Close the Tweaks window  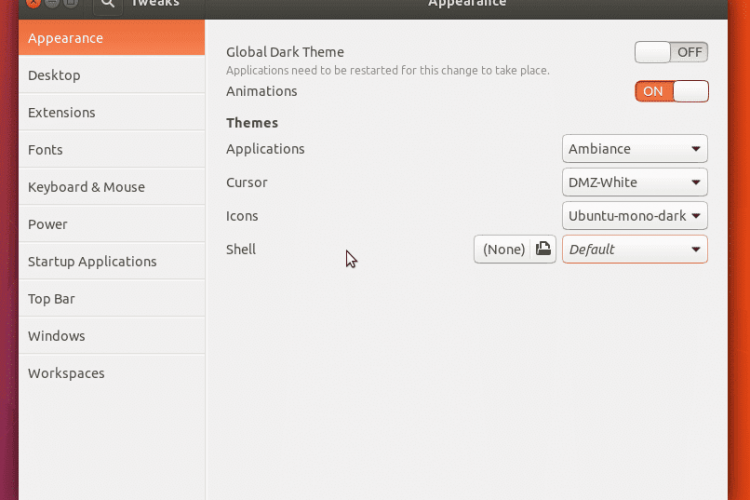click(33, 3)
